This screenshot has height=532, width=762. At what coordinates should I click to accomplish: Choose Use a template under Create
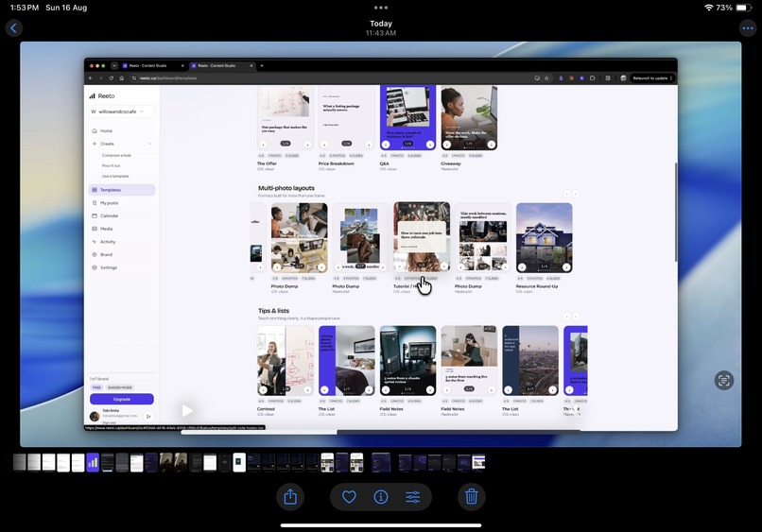(115, 177)
